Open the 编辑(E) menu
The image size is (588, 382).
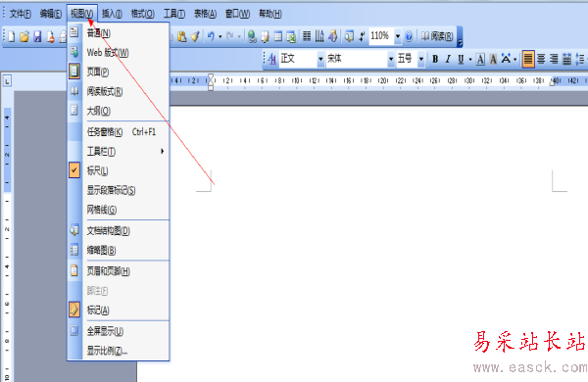51,14
